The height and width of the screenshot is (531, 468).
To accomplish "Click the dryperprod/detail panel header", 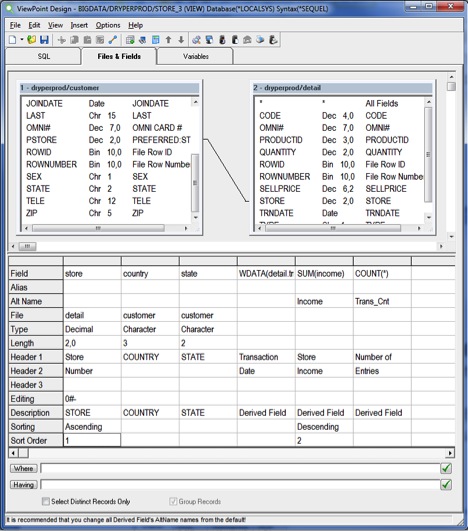I will click(x=342, y=88).
